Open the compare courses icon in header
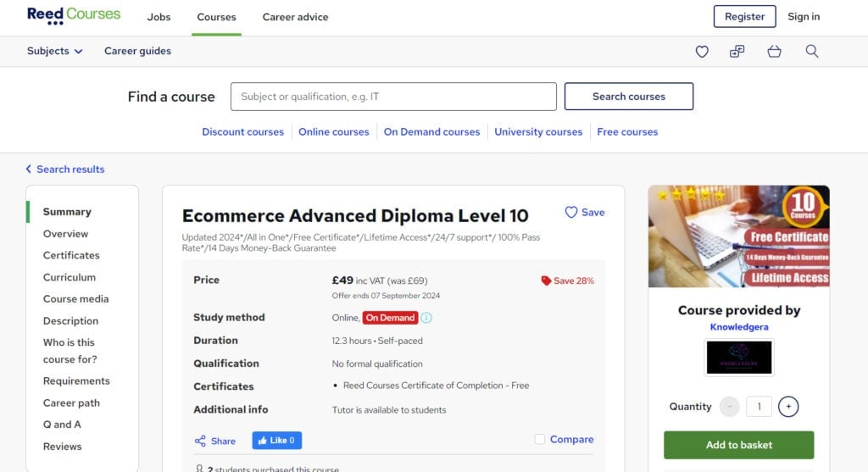The height and width of the screenshot is (472, 868). pos(737,52)
